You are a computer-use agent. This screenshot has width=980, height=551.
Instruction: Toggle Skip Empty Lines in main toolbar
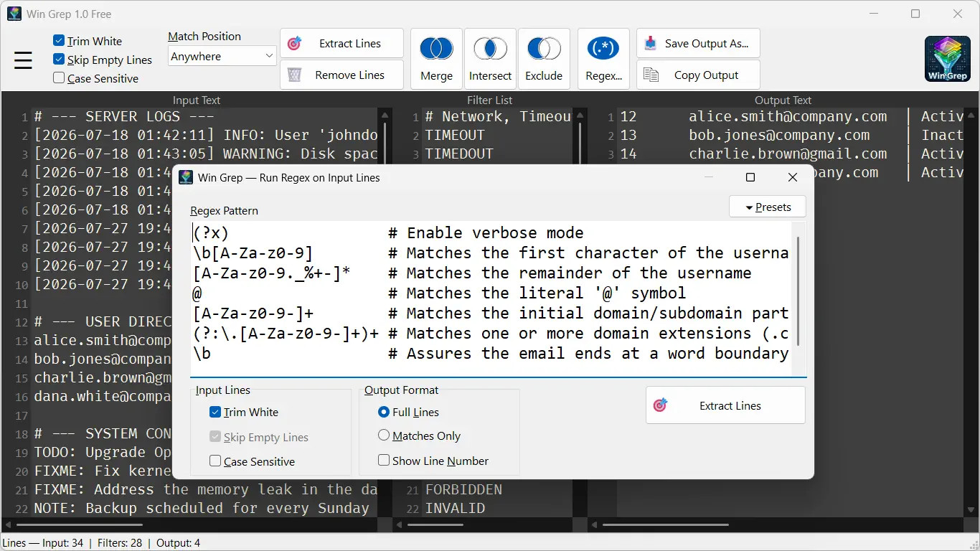coord(103,60)
